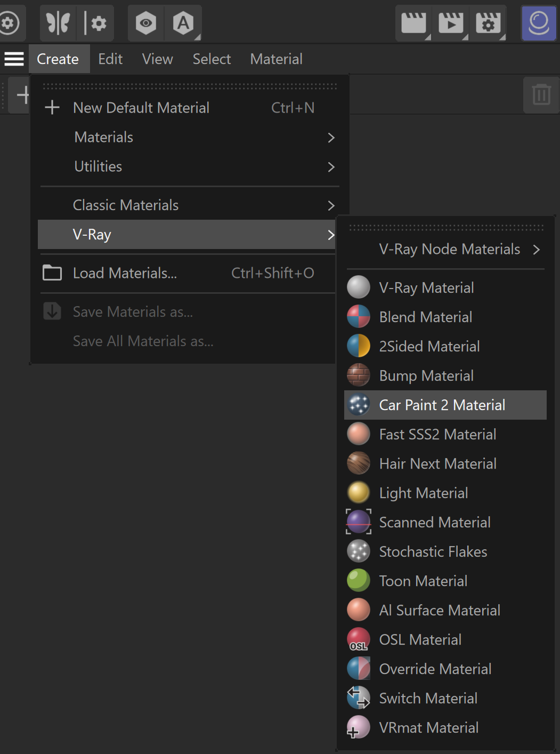Image resolution: width=560 pixels, height=754 pixels.
Task: Open the Edit menu
Action: click(x=110, y=59)
